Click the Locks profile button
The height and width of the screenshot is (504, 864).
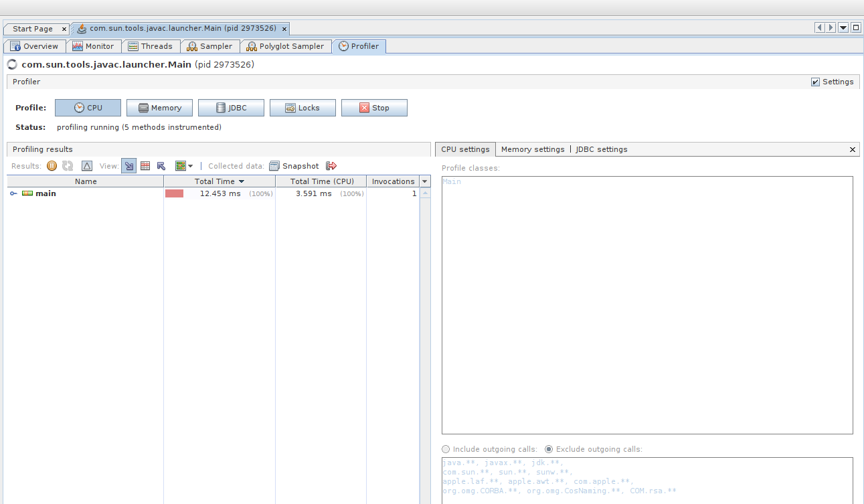[x=303, y=108]
